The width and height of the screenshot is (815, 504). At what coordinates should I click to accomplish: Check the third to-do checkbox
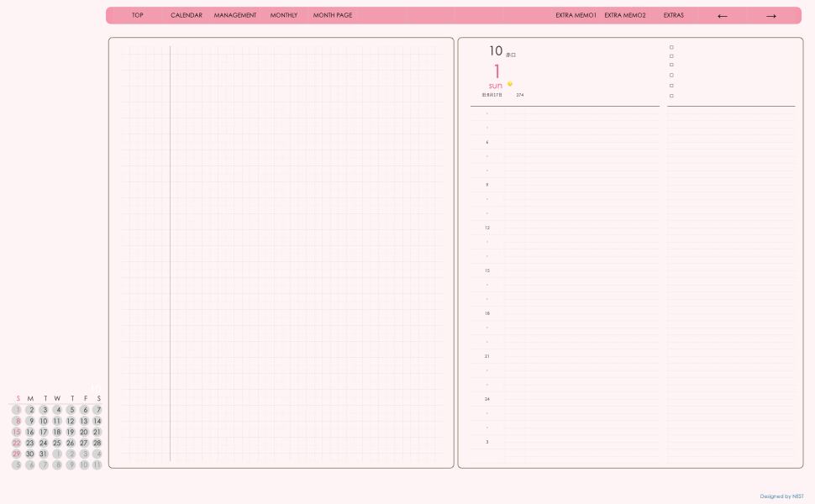tap(671, 65)
